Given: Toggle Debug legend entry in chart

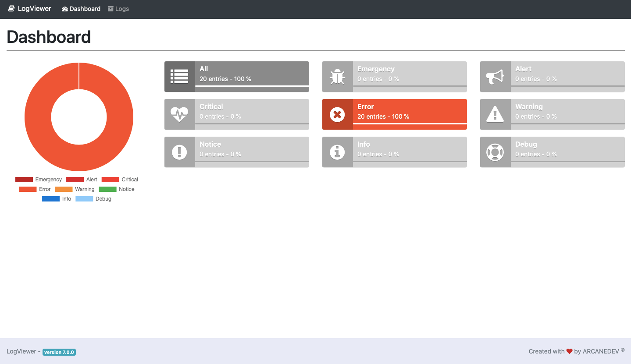Looking at the screenshot, I should click(93, 199).
